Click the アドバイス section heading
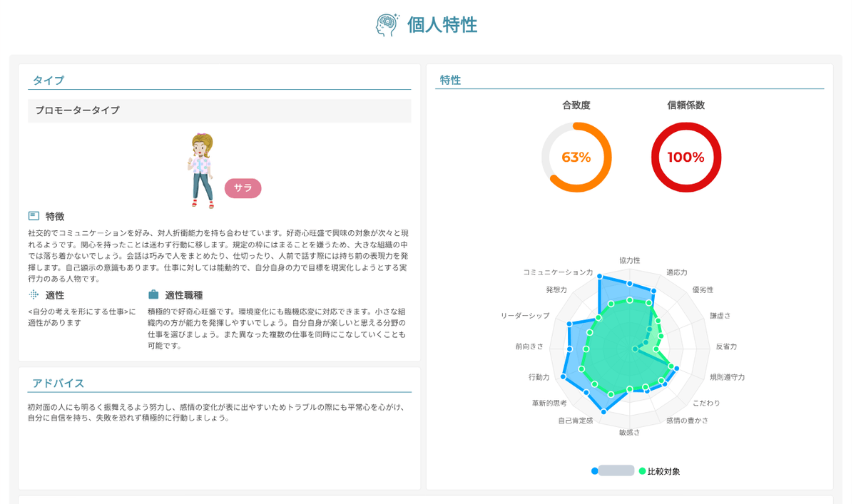 [58, 384]
